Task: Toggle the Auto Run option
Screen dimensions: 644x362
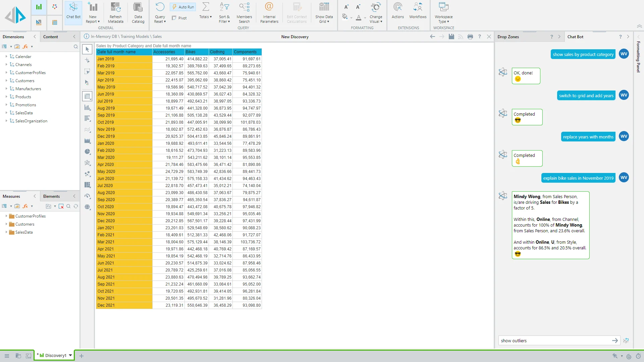Action: [183, 7]
